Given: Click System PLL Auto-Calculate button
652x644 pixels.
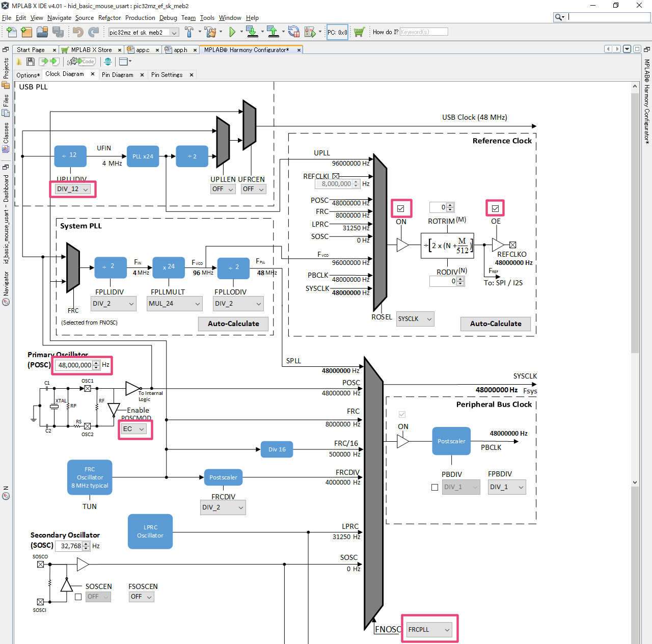Looking at the screenshot, I should pyautogui.click(x=233, y=324).
